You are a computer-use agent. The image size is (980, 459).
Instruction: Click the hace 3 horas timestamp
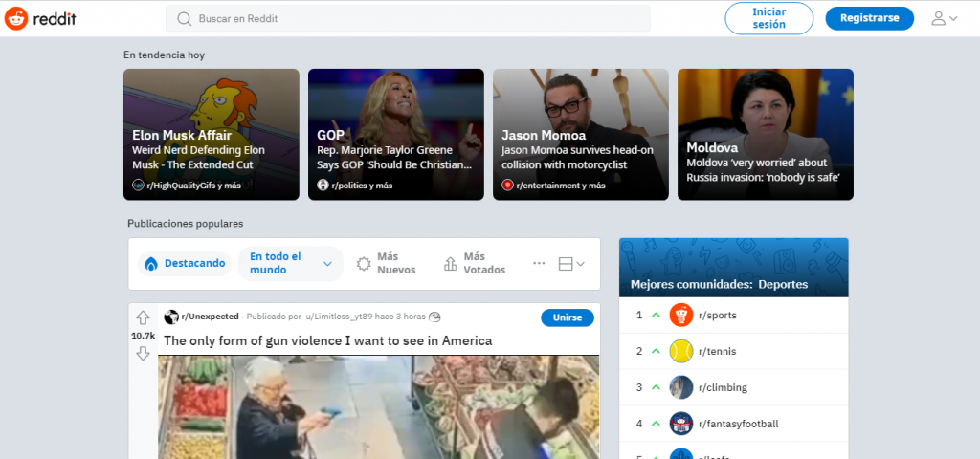[x=400, y=317]
